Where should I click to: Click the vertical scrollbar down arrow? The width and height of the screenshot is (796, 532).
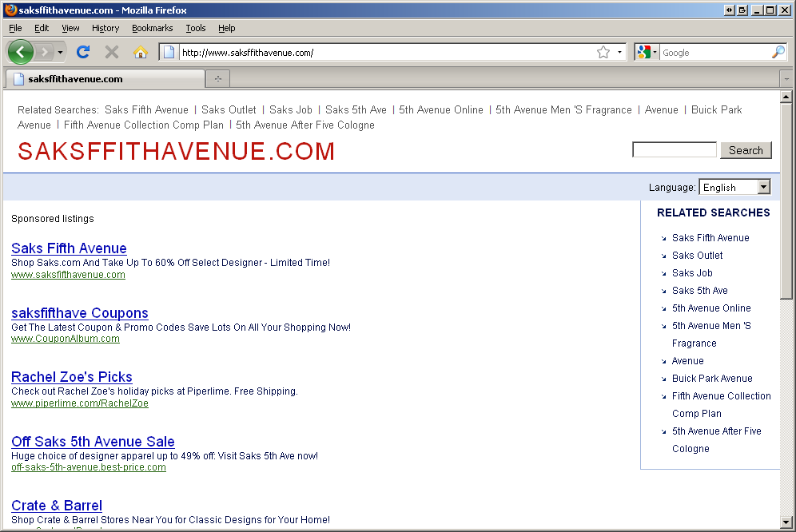786,522
